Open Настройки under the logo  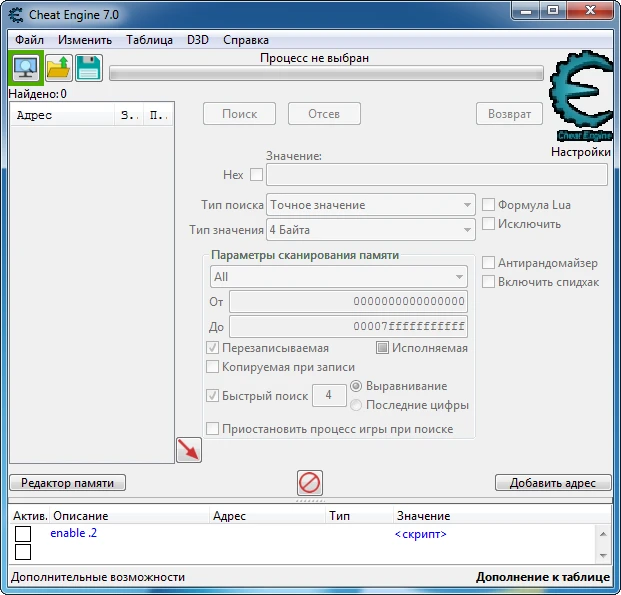(x=581, y=152)
